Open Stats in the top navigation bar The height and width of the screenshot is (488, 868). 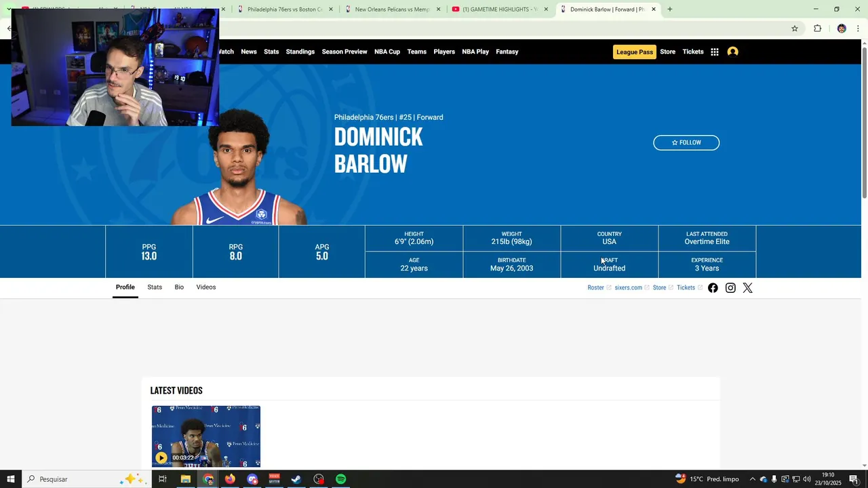click(271, 52)
